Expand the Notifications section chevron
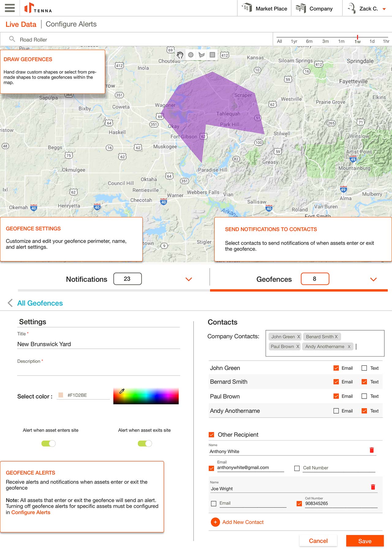Screen dimensions: 392x553 189,279
